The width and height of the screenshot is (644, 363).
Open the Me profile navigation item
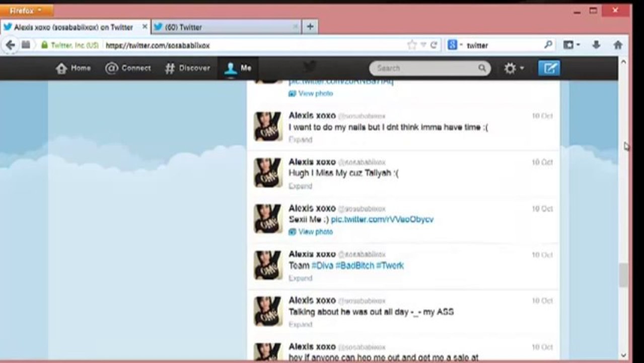click(238, 68)
